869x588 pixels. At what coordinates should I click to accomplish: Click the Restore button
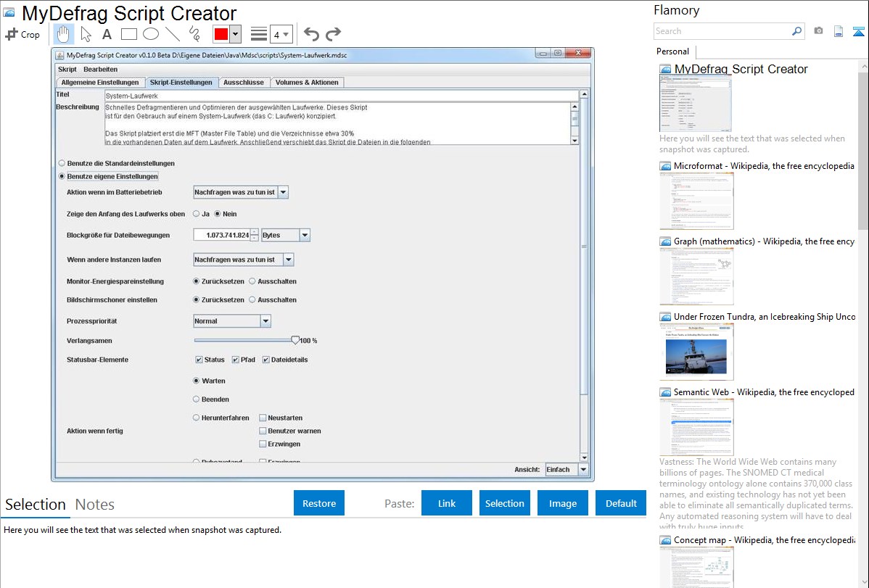(319, 503)
